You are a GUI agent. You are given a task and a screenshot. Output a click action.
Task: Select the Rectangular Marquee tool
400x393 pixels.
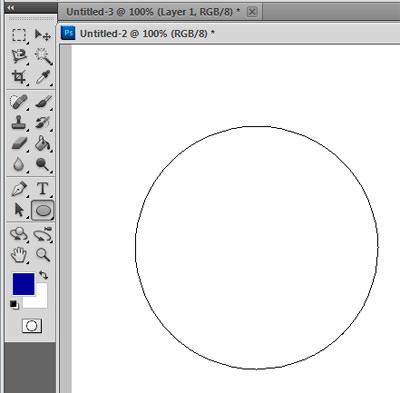click(19, 35)
